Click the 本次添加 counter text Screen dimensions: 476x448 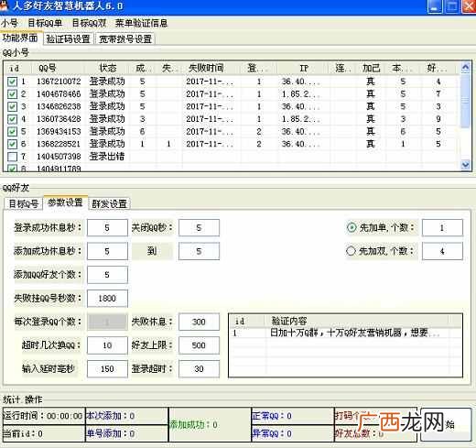click(x=111, y=416)
